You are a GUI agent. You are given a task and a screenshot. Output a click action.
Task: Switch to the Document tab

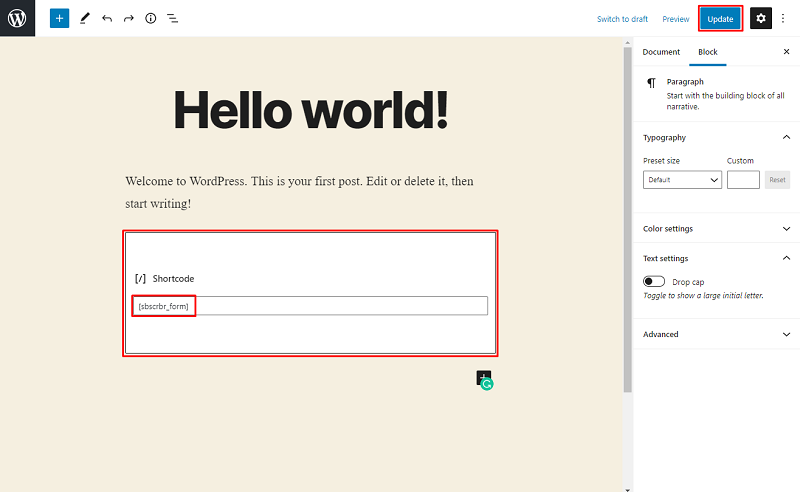(x=661, y=52)
